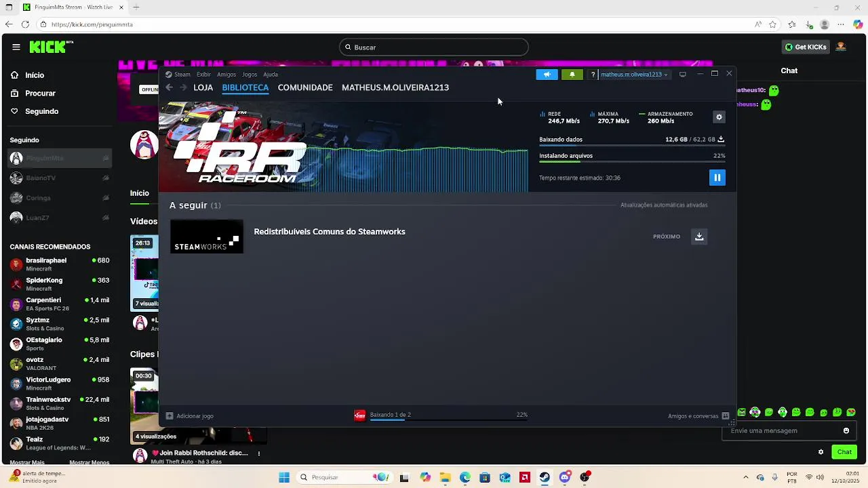
Task: Pause the RaceRoom download in Steam
Action: click(717, 178)
